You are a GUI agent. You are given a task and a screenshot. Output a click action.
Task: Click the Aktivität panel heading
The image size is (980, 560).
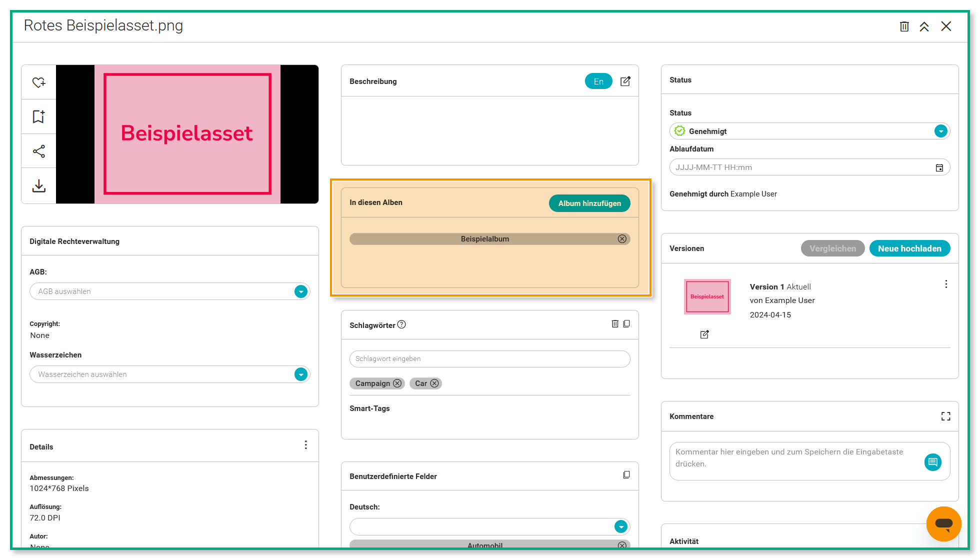click(x=684, y=541)
